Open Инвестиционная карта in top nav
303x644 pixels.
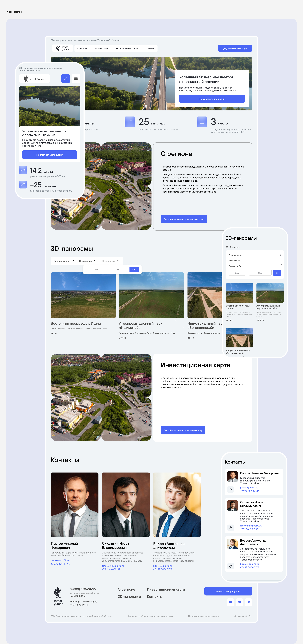[x=127, y=48]
